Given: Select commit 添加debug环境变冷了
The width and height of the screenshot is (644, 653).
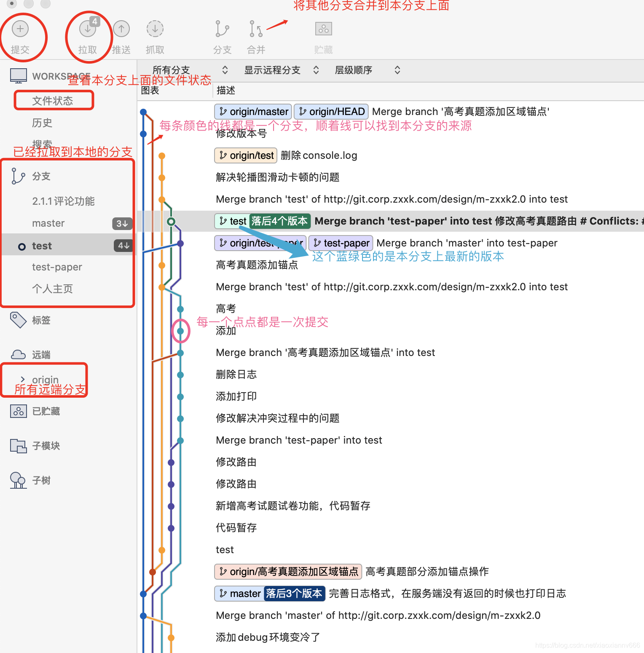Looking at the screenshot, I should [268, 637].
